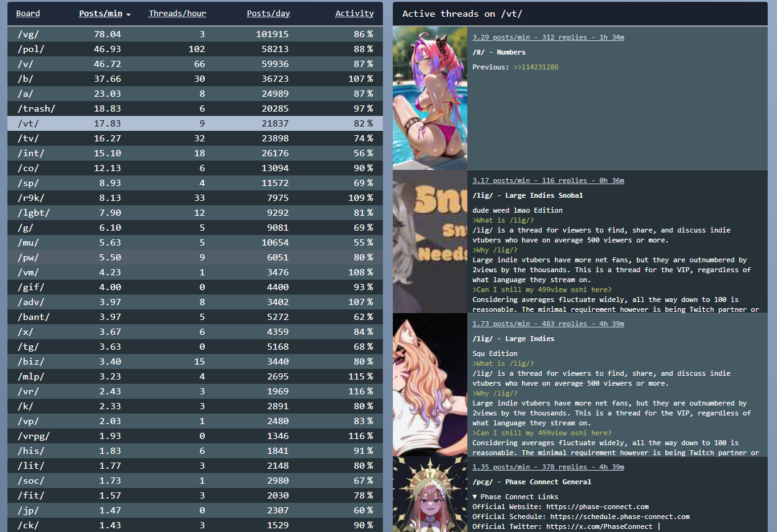This screenshot has height=532, width=777.
Task: Click the 78.04 posts/min value
Action: tap(107, 34)
